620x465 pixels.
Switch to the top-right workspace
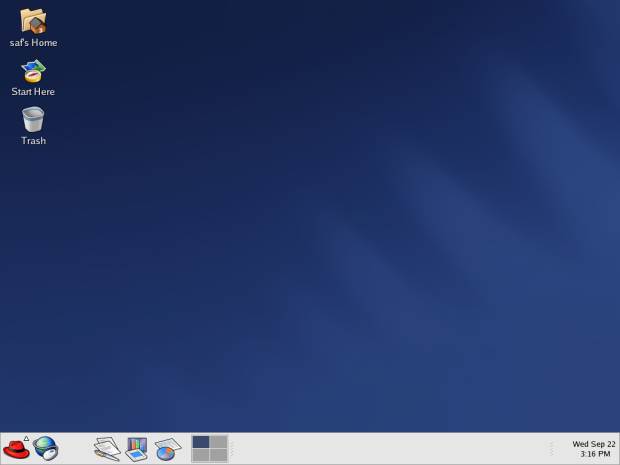coord(219,442)
